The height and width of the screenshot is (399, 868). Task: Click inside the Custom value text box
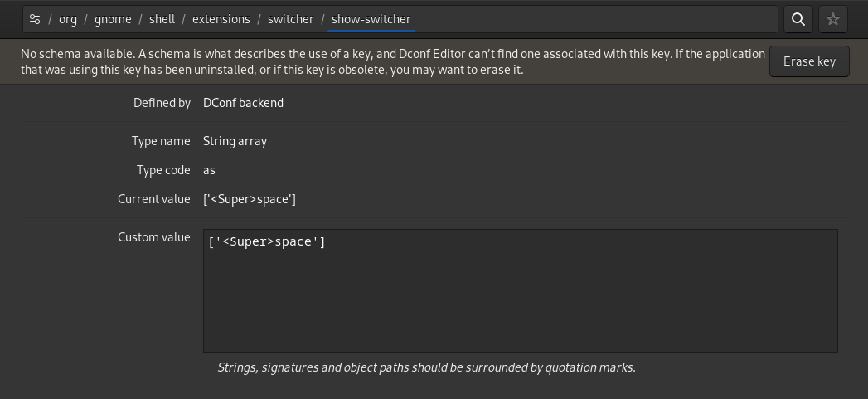(x=520, y=290)
